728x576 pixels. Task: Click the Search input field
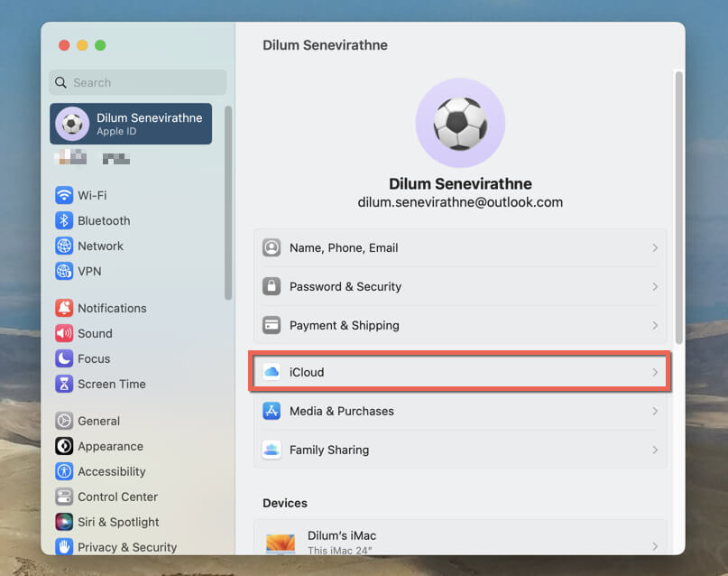pyautogui.click(x=138, y=82)
